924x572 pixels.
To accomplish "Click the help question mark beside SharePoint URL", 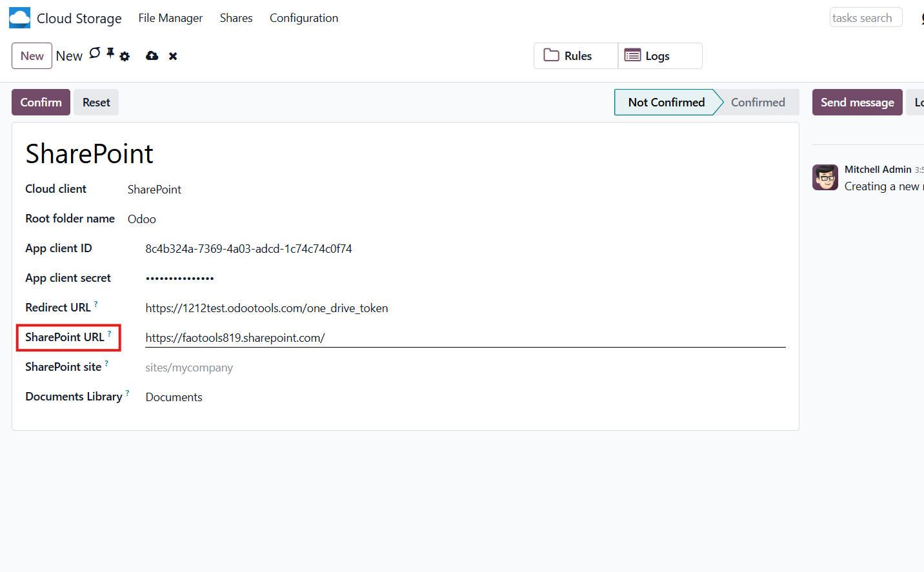I will (x=110, y=333).
